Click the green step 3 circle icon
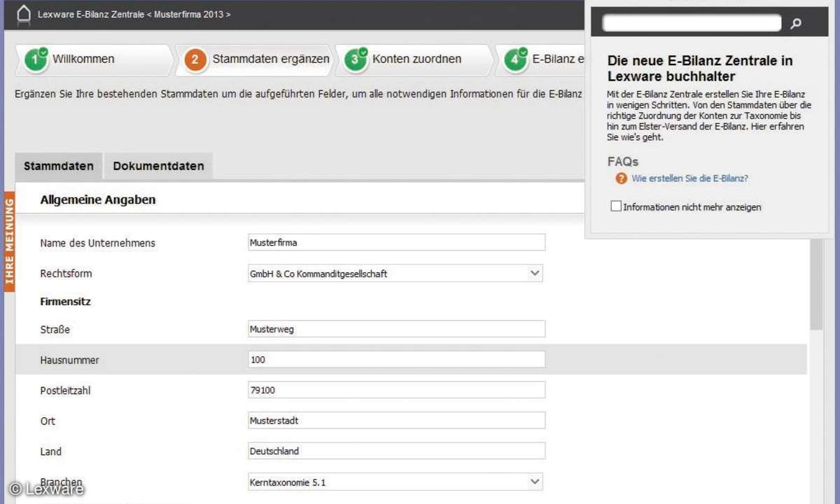The image size is (840, 504). click(356, 59)
